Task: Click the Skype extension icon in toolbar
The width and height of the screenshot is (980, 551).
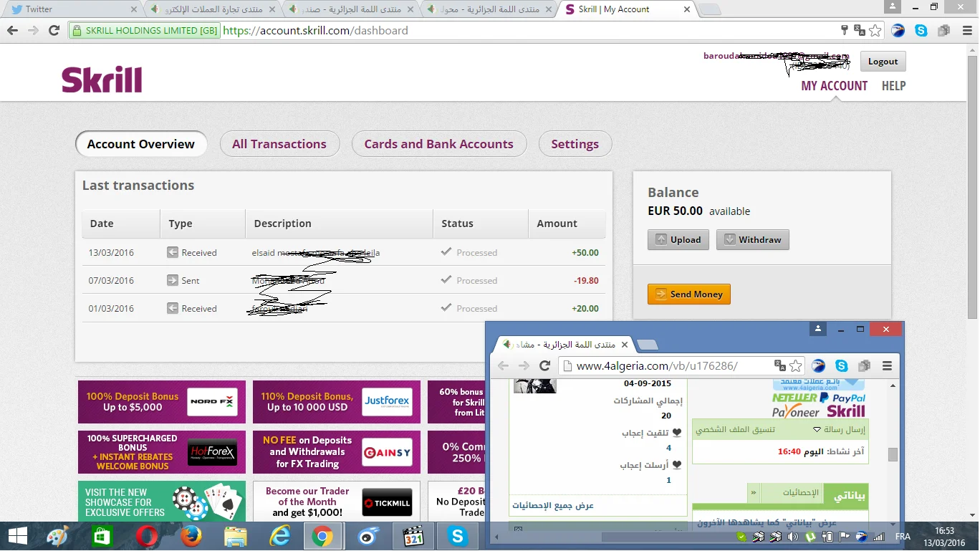Action: coord(921,31)
